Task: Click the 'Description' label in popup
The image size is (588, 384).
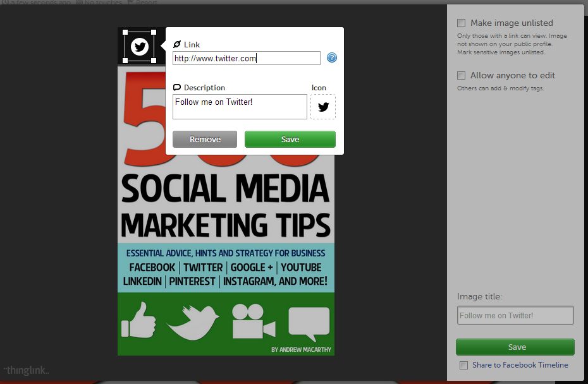Action: (x=204, y=88)
